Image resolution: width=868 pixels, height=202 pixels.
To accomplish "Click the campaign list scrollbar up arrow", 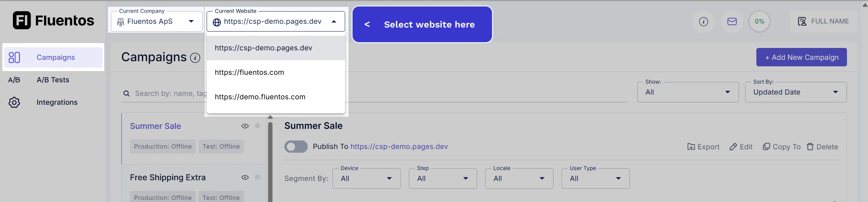I will (x=270, y=117).
